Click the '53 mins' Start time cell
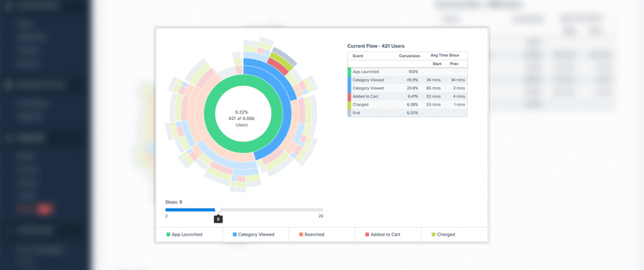This screenshot has width=644, height=270. pyautogui.click(x=434, y=104)
